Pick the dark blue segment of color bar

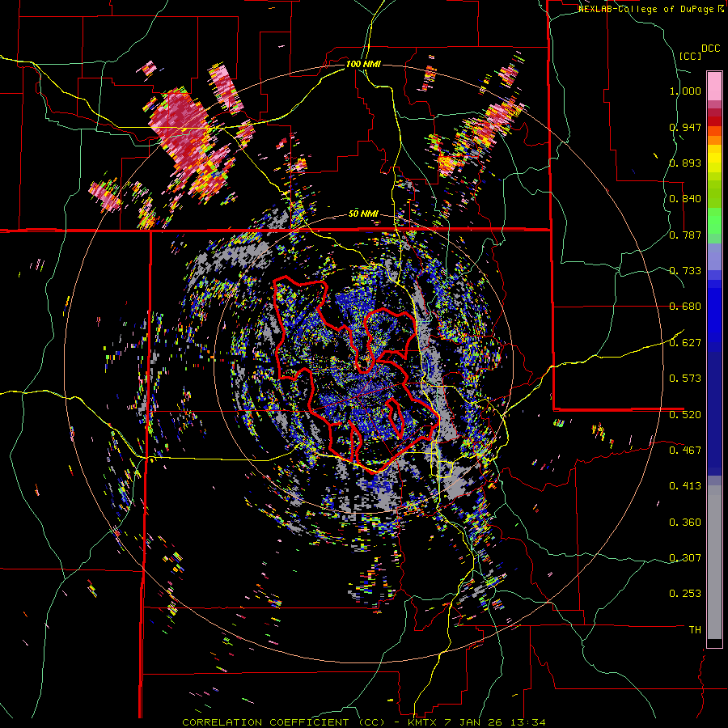coord(714,413)
